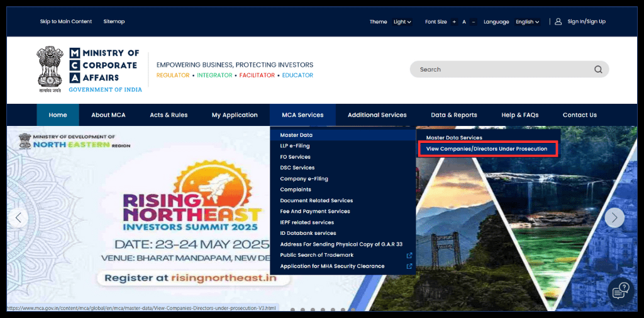Click the previous slide arrow on carousel
The width and height of the screenshot is (644, 318).
18,218
